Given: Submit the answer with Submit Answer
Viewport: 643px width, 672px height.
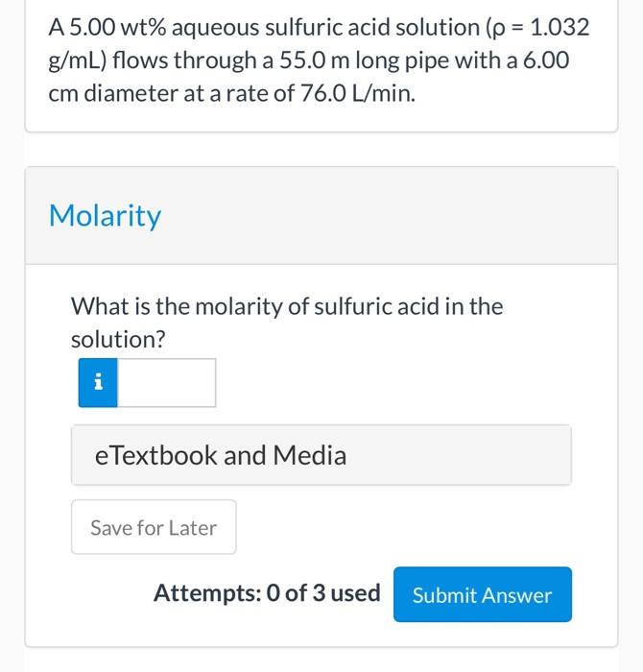Looking at the screenshot, I should 482,594.
